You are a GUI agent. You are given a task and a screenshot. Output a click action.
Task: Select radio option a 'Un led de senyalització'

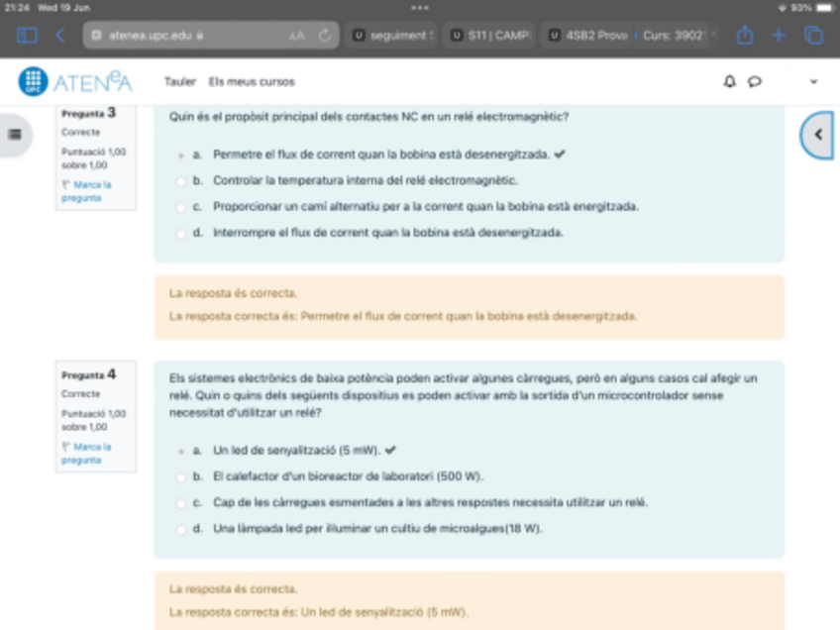click(x=180, y=452)
